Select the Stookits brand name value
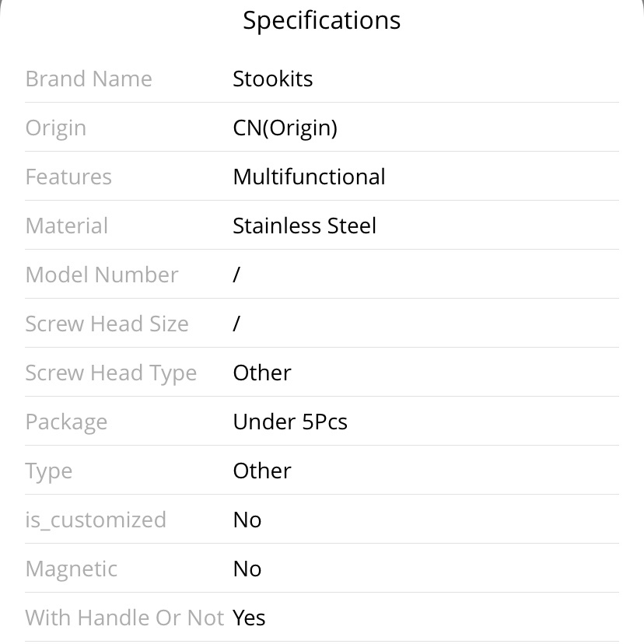This screenshot has width=644, height=644. coord(273,79)
